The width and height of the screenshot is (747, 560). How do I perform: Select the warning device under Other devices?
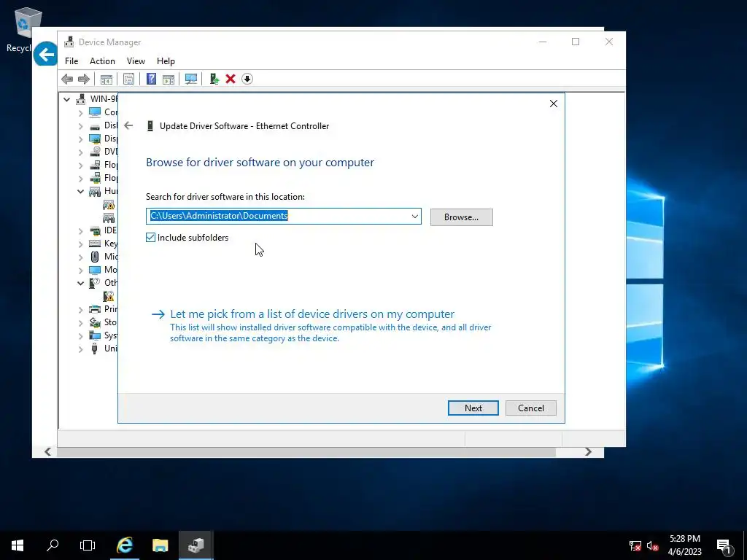point(109,296)
